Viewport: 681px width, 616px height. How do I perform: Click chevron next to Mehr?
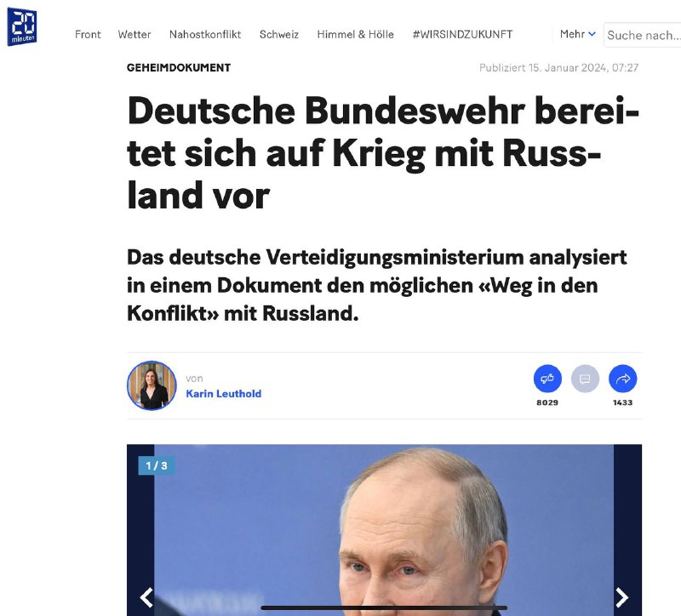click(x=592, y=34)
